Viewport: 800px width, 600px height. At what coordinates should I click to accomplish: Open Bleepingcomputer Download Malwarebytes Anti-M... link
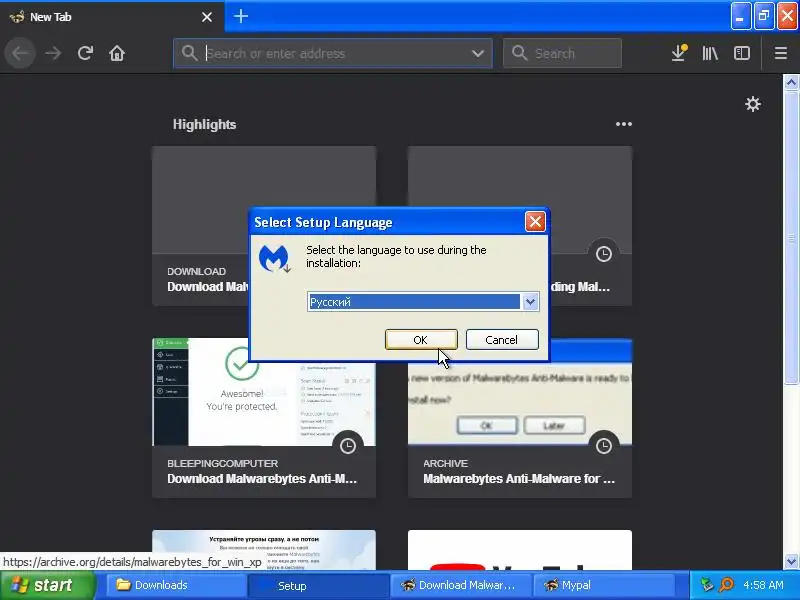tap(262, 479)
